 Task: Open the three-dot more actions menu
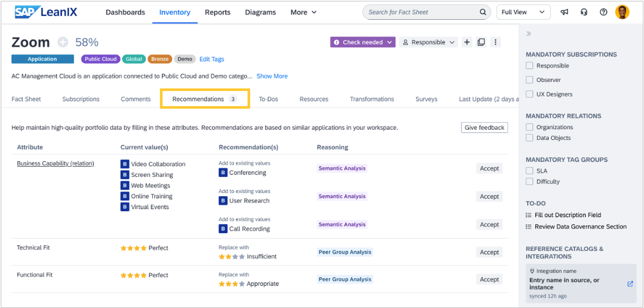click(495, 42)
